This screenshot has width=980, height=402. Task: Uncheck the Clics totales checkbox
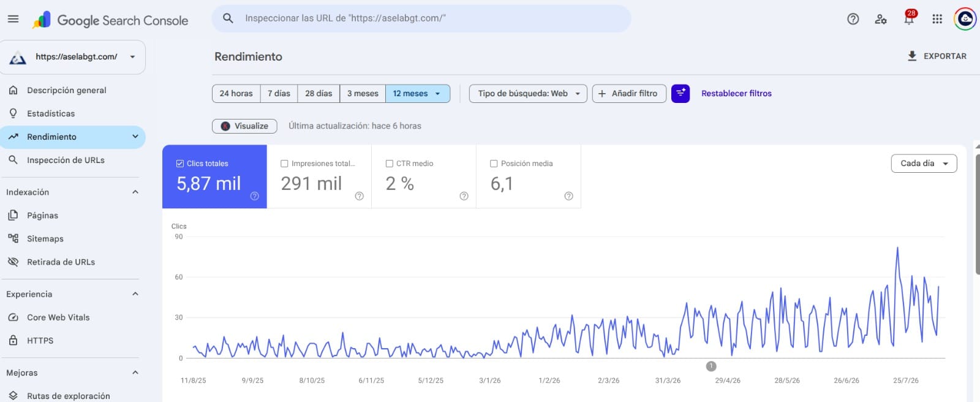click(x=180, y=164)
